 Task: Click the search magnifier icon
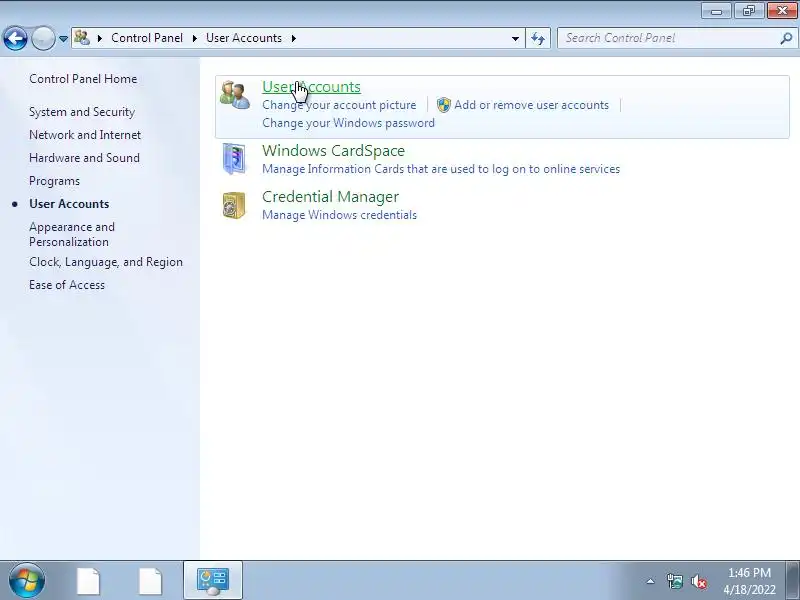[786, 38]
